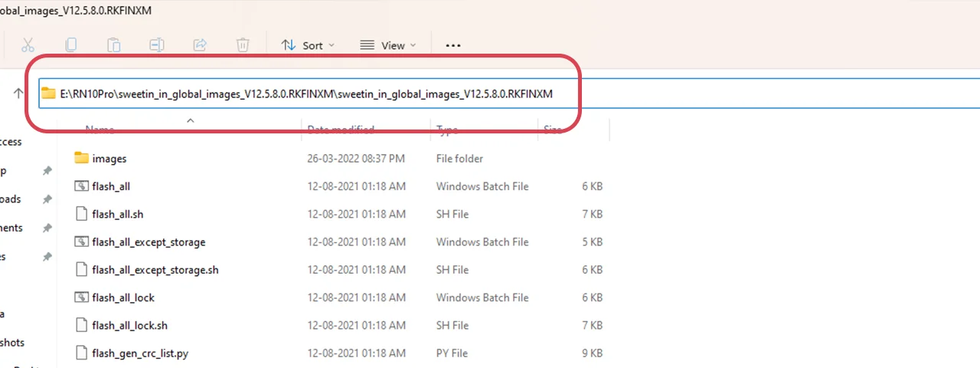Select the flash_all_except_storage.sh file icon
The width and height of the screenshot is (980, 368).
coord(82,270)
